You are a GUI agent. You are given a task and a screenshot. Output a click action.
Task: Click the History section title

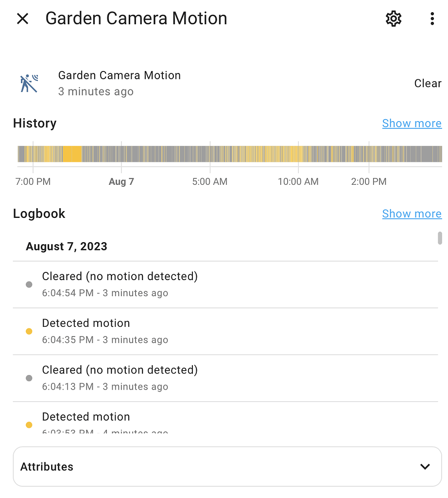tap(34, 123)
